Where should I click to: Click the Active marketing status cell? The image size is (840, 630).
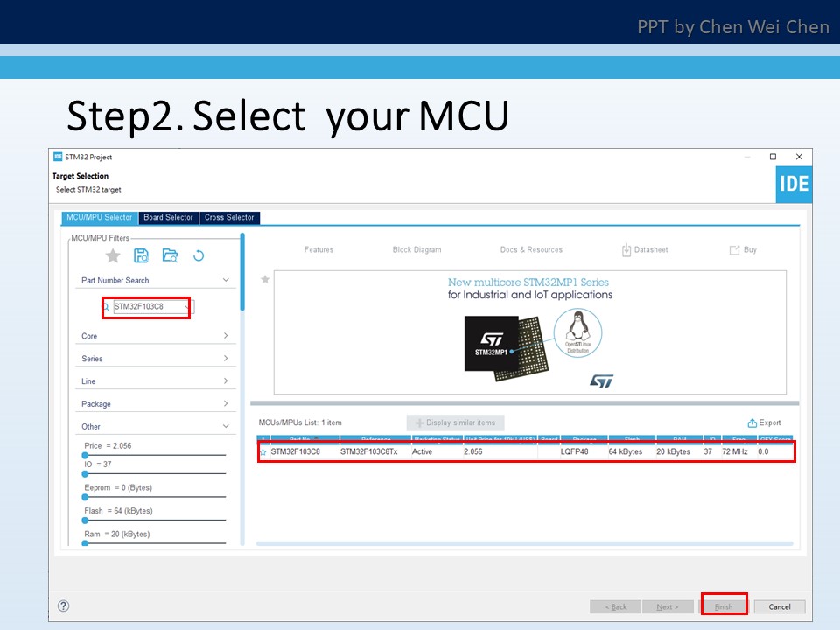(x=422, y=451)
